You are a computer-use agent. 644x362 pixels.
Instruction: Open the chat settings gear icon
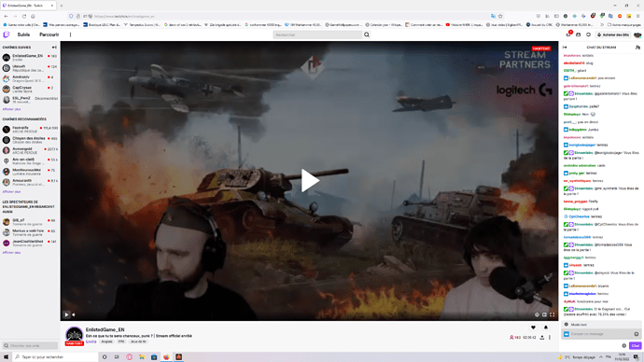[623, 345]
